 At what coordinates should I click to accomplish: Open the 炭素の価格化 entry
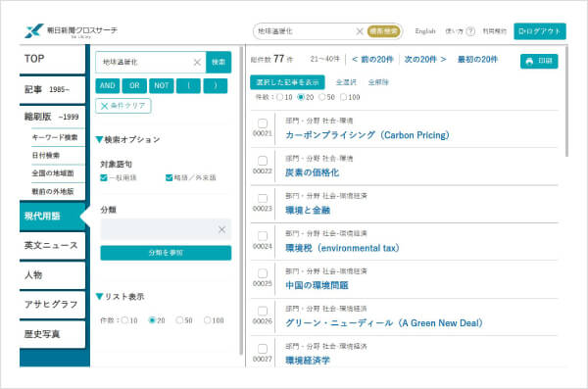tap(312, 172)
